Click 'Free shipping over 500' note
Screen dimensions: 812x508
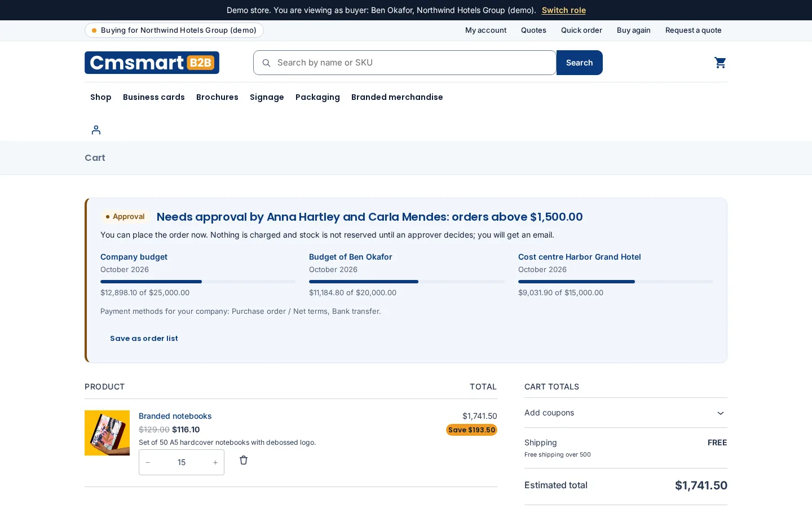[x=558, y=454]
